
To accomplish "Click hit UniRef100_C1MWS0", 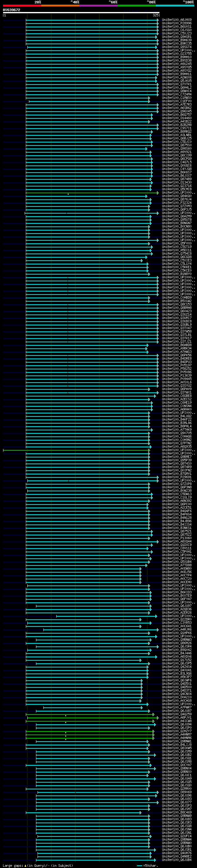I will pos(177,98).
